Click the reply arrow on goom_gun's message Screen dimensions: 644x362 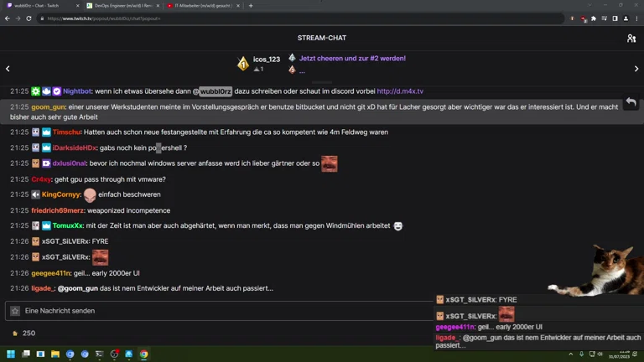pos(631,103)
